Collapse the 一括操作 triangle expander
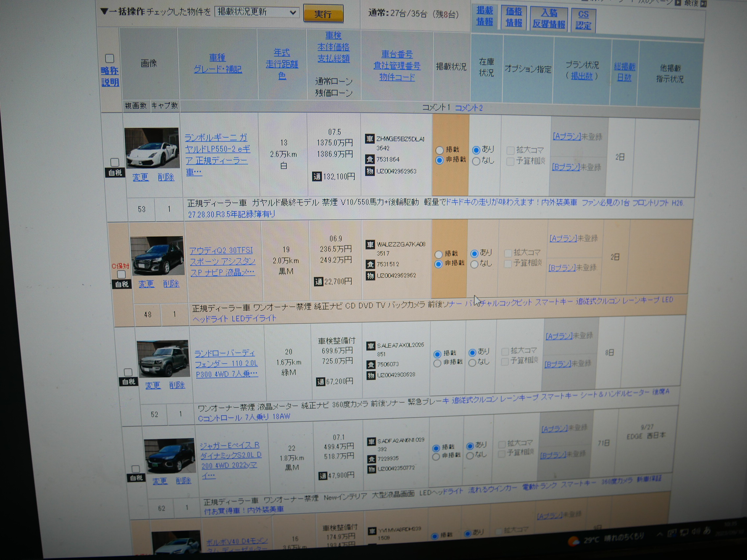This screenshot has width=747, height=560. click(104, 12)
